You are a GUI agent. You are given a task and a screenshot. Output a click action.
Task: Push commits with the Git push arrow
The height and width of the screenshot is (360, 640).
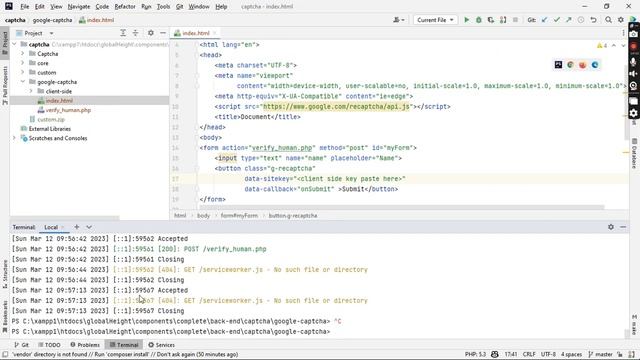(x=569, y=20)
